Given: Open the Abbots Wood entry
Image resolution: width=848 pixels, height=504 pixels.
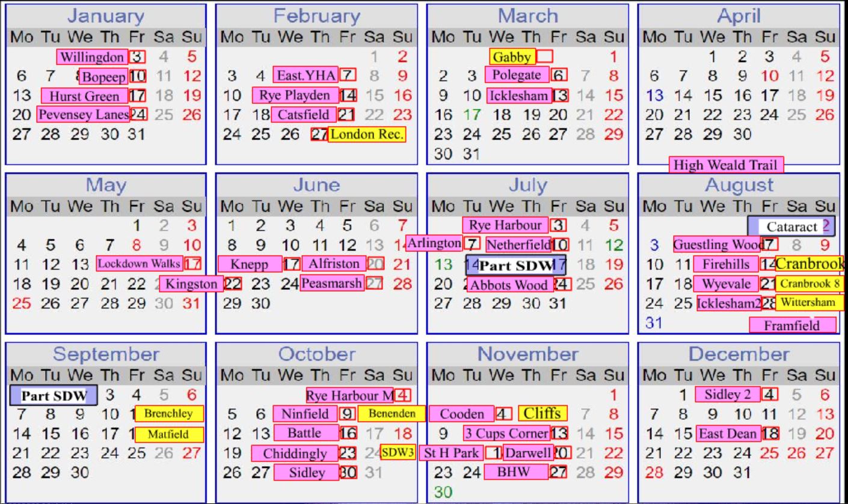Looking at the screenshot, I should 509,286.
